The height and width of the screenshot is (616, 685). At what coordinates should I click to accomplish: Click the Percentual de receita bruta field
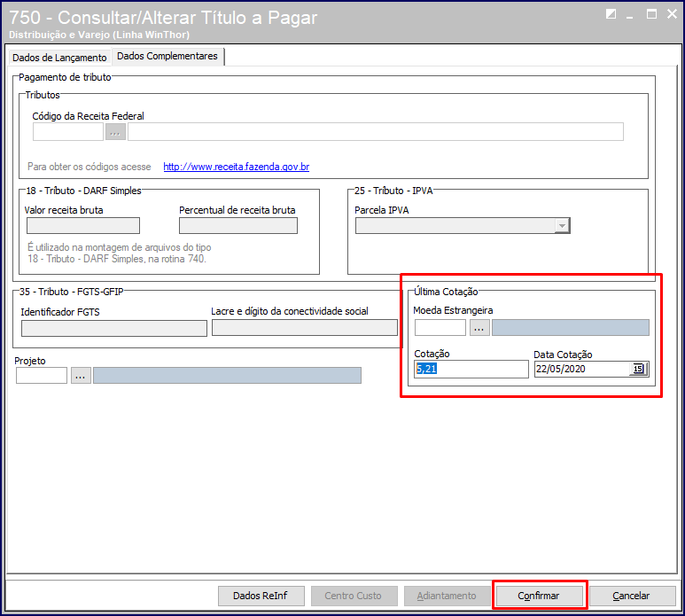click(x=238, y=226)
